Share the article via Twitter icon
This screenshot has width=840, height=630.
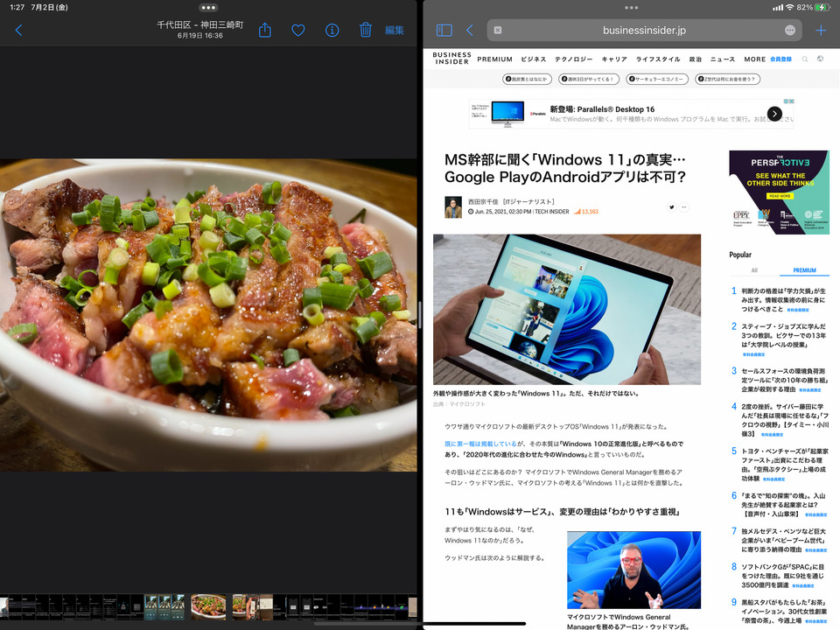pos(672,207)
